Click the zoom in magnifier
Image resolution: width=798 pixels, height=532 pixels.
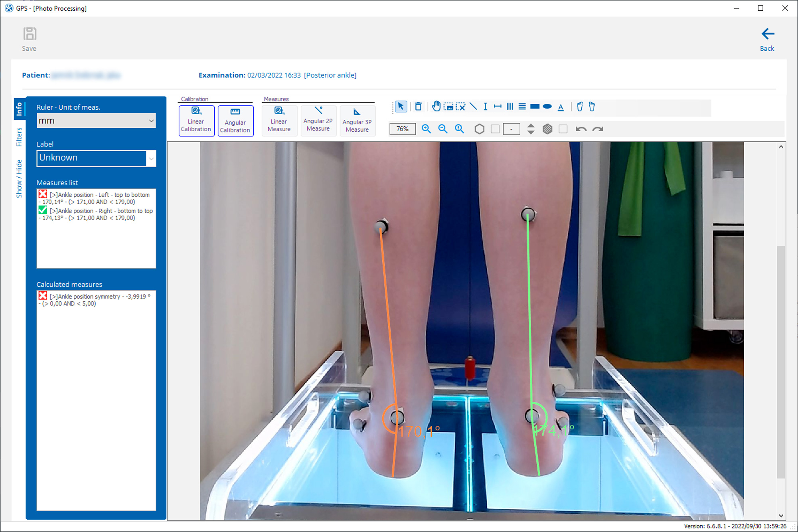[x=426, y=129]
